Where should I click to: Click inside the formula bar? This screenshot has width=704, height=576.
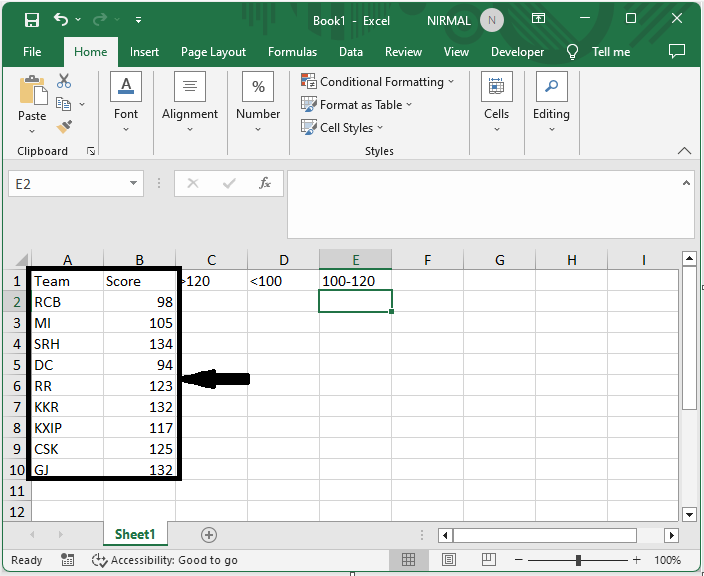[x=484, y=204]
